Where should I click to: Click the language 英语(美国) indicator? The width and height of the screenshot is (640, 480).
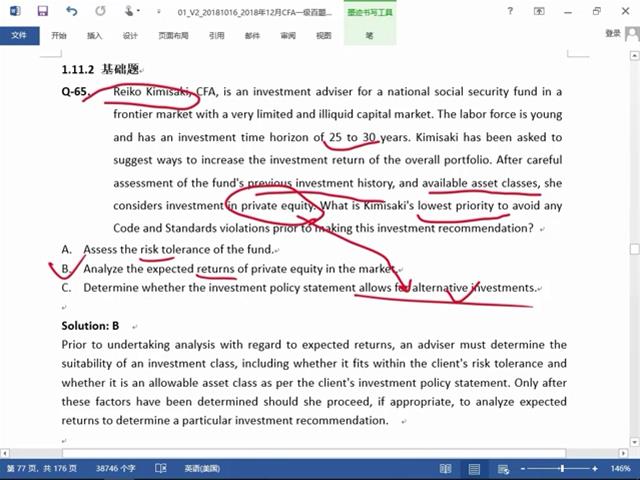click(202, 469)
